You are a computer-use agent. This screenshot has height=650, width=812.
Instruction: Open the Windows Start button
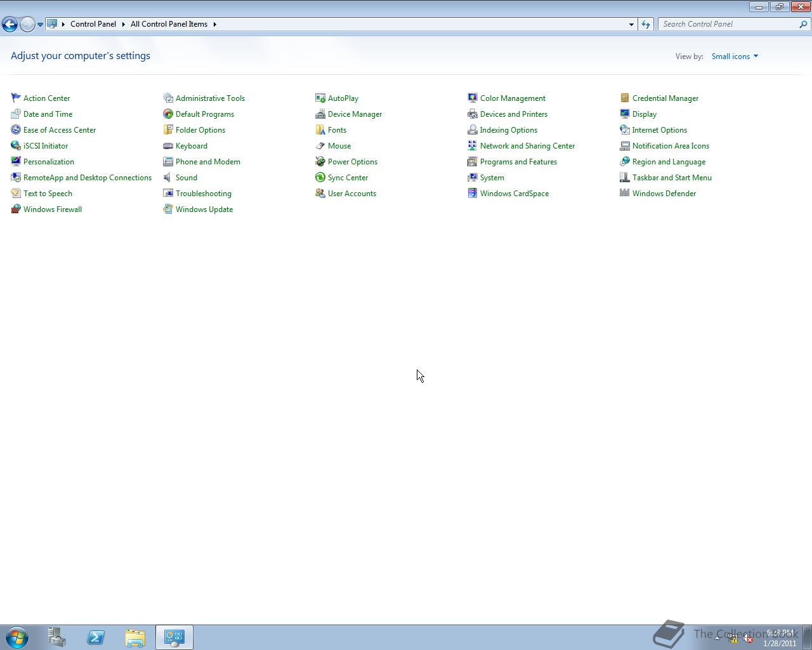17,637
